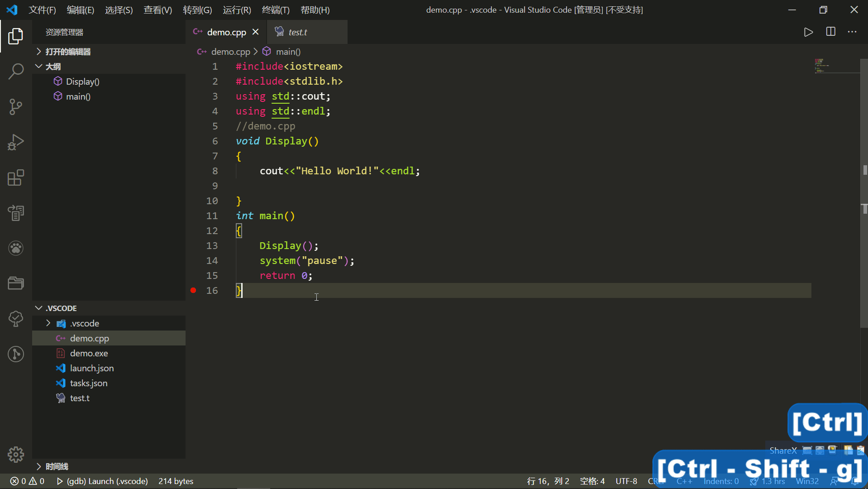The width and height of the screenshot is (868, 489).
Task: Click line number 11 in gutter
Action: [212, 216]
